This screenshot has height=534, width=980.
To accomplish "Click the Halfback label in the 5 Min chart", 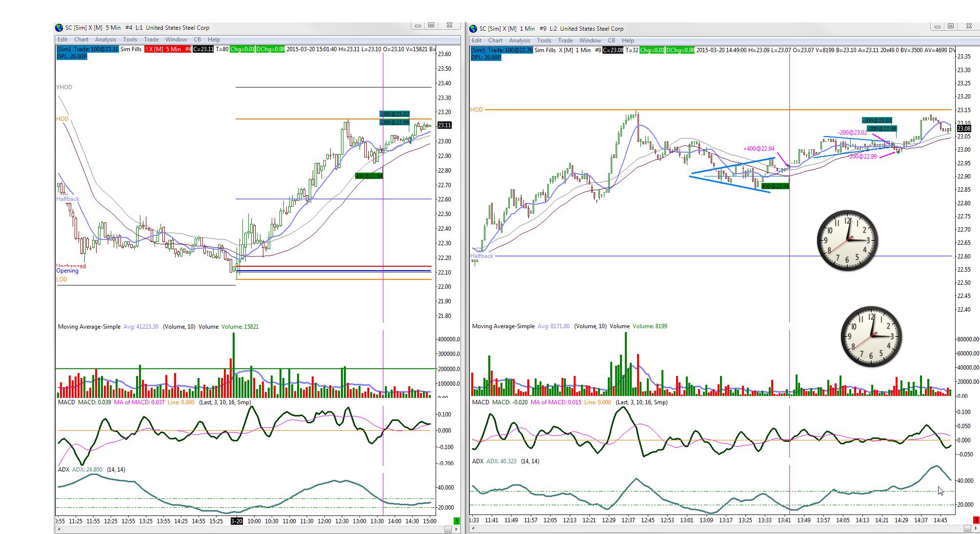I will pos(67,199).
